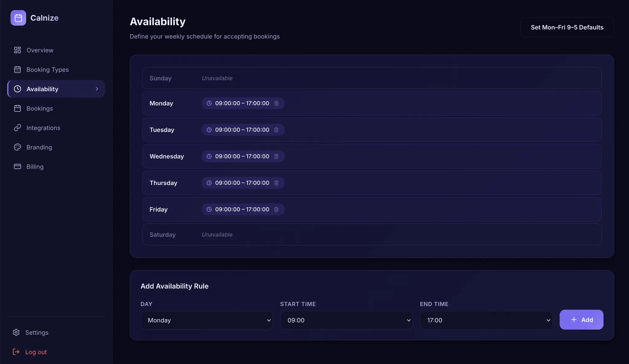629x364 pixels.
Task: Click the clock icon in Tuesday's slot
Action: [209, 130]
